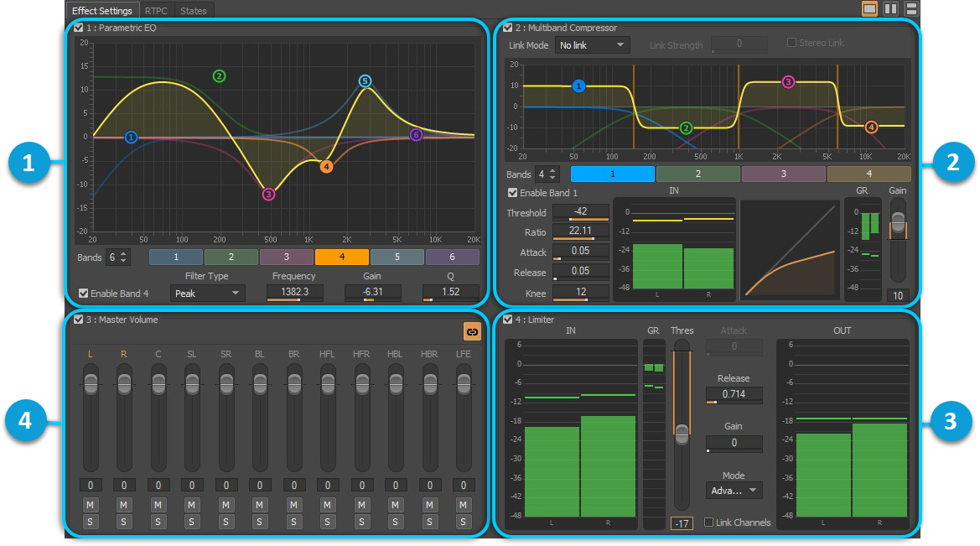Enable Stereo Link in the Multiband Compressor
This screenshot has width=980, height=546.
[x=790, y=42]
